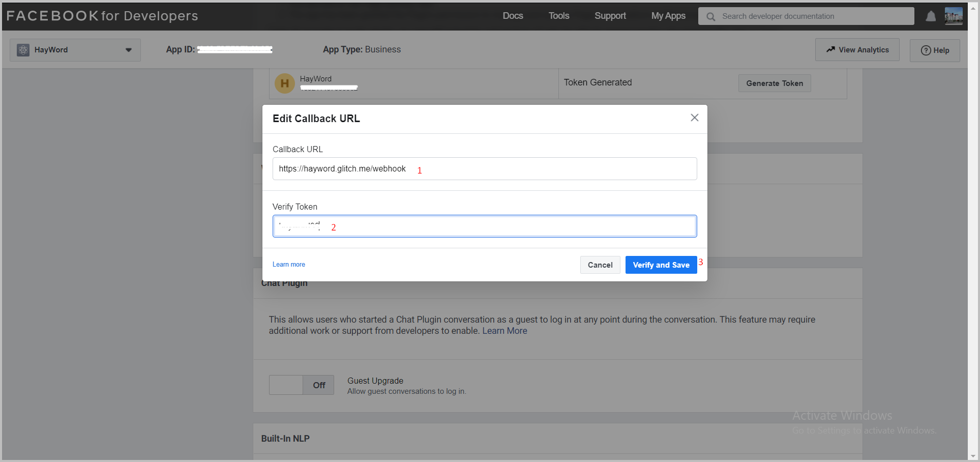Click the Built-In NLP section heading
Viewport: 980px width, 462px height.
[285, 439]
